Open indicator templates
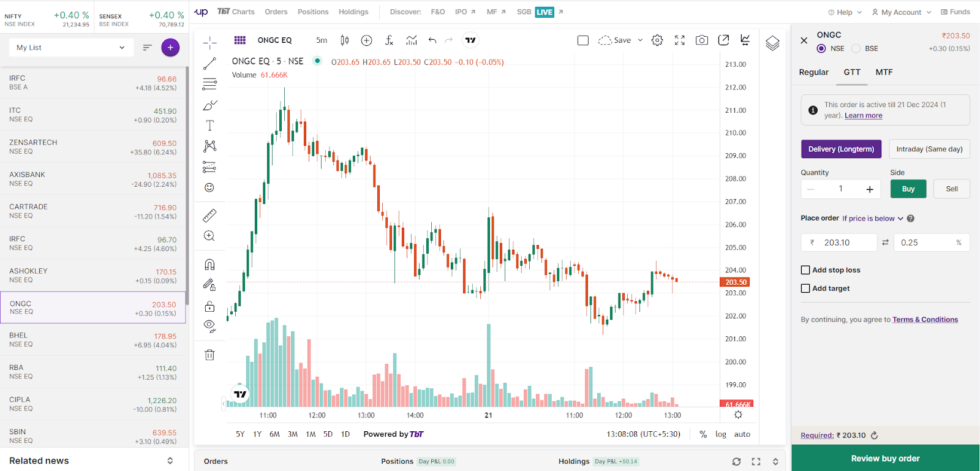This screenshot has width=980, height=471. coord(412,40)
